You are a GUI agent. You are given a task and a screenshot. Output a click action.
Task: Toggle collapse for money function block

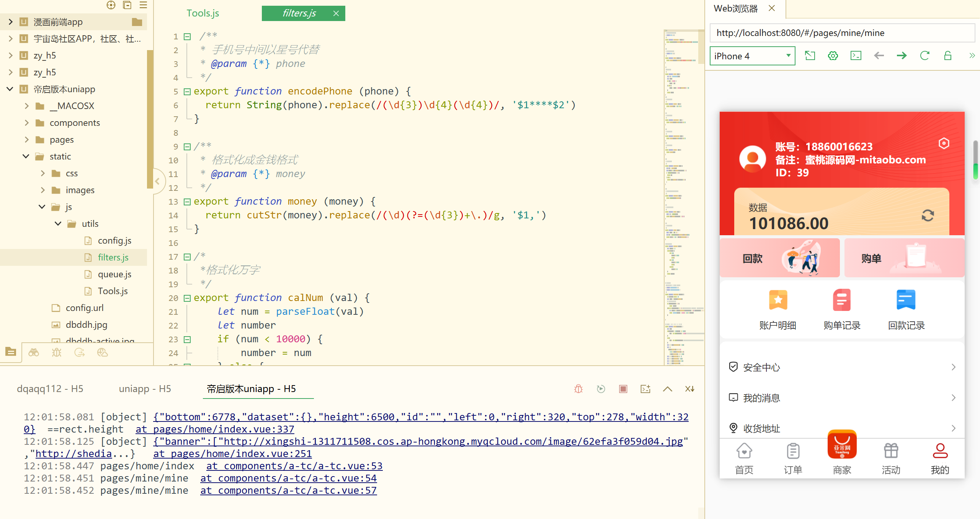pyautogui.click(x=187, y=201)
